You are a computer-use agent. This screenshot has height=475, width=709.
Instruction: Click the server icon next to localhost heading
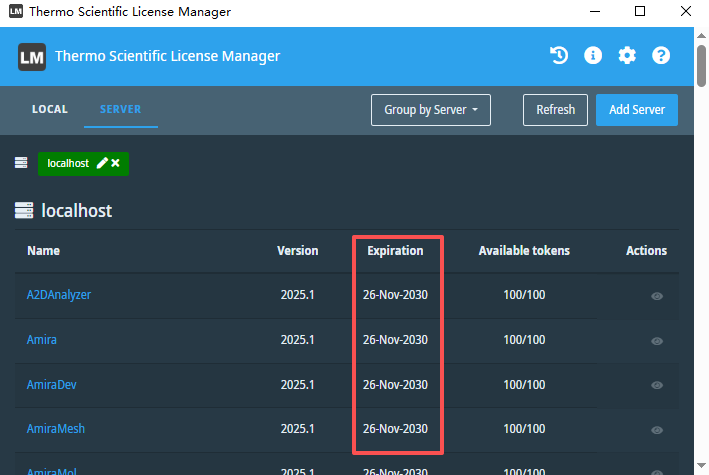pyautogui.click(x=24, y=210)
